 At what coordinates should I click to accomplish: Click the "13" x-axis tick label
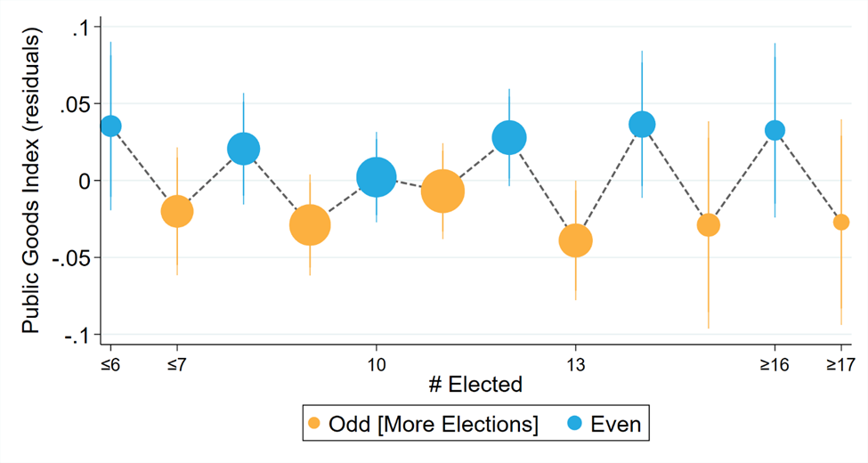pyautogui.click(x=575, y=364)
